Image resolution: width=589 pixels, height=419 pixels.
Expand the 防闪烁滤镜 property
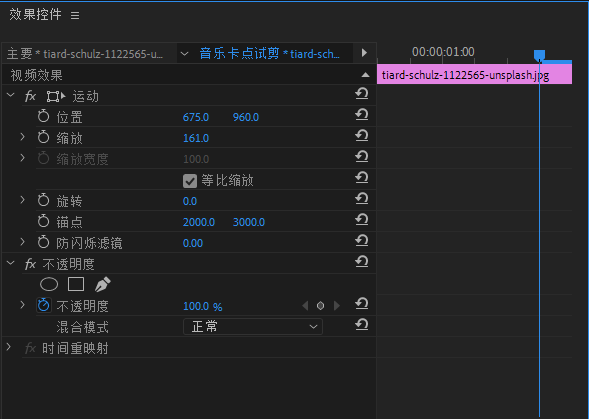tap(23, 242)
